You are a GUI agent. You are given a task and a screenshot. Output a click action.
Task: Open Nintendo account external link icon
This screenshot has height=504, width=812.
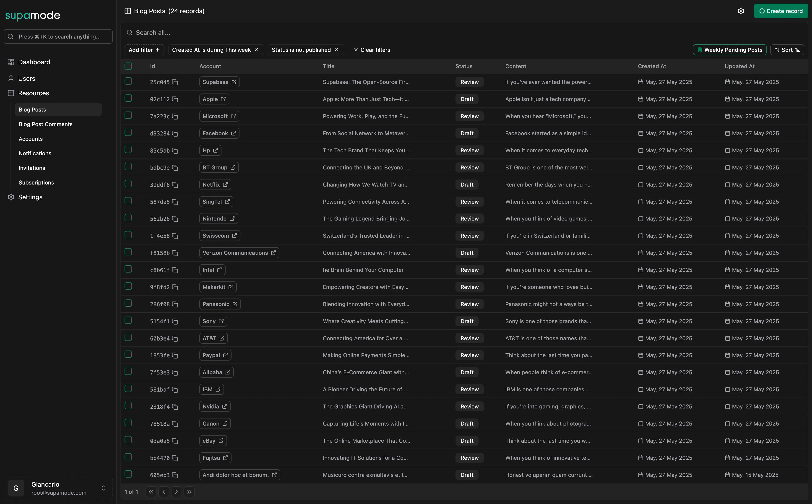pos(232,219)
